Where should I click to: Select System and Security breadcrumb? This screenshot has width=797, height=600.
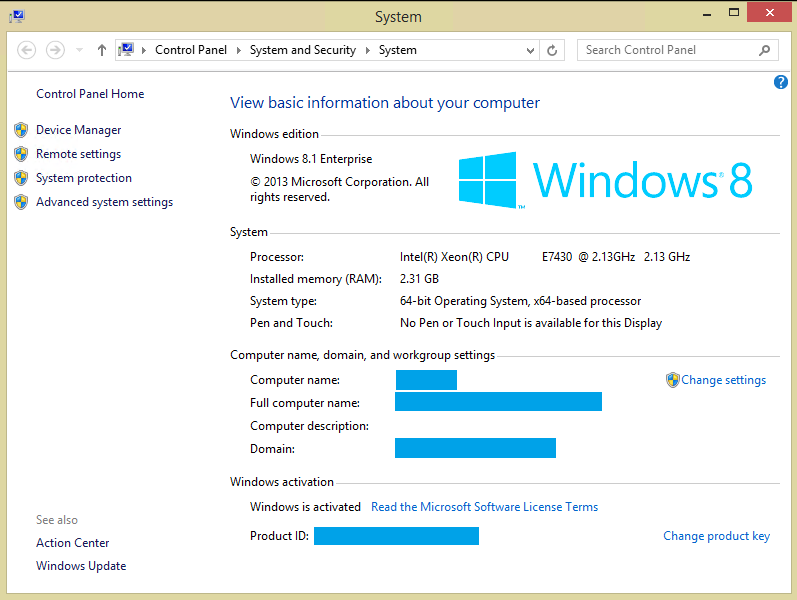click(x=302, y=50)
